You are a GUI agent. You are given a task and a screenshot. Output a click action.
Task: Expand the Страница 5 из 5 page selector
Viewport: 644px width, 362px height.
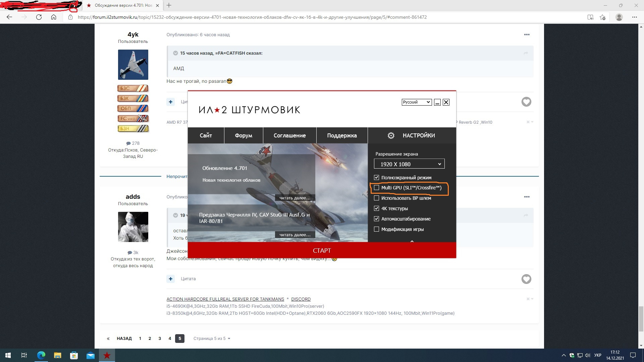212,339
